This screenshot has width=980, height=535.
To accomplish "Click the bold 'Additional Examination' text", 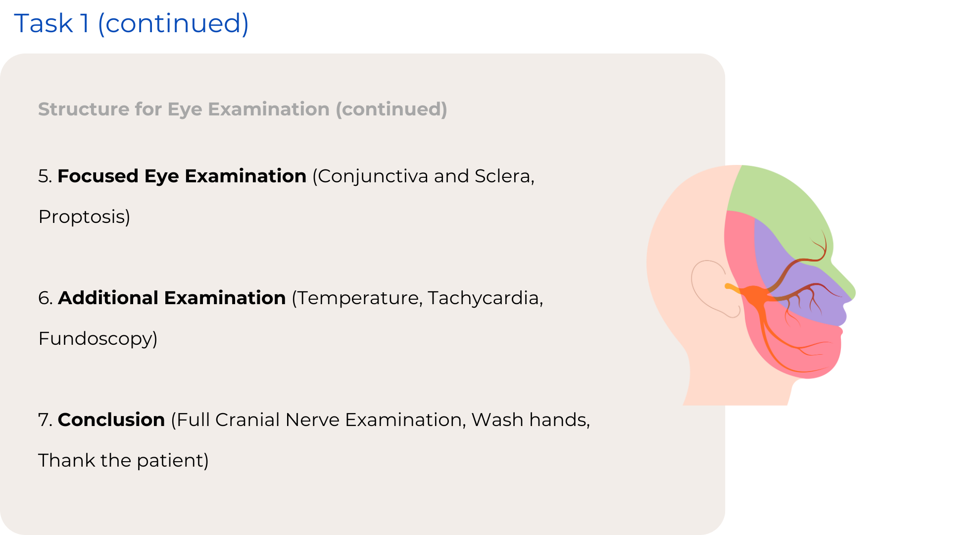I will coord(172,298).
